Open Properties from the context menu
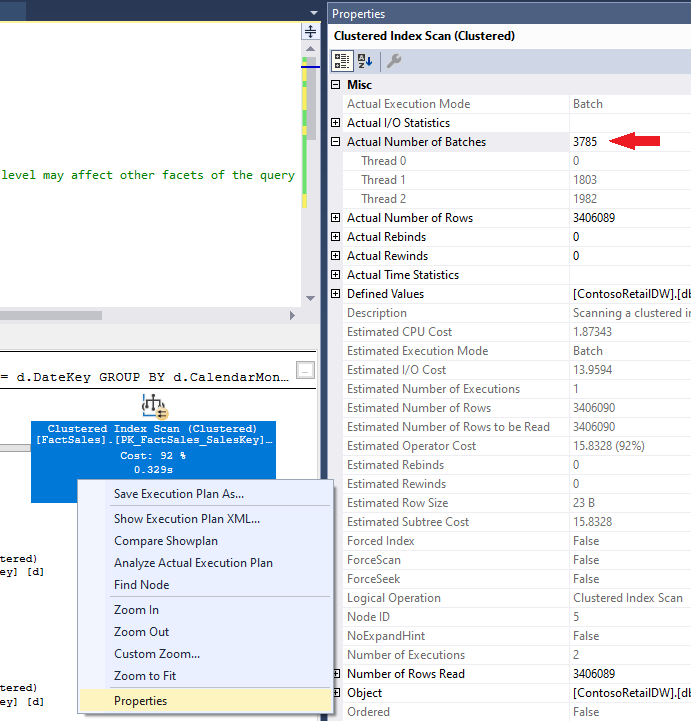691x721 pixels. click(x=140, y=701)
